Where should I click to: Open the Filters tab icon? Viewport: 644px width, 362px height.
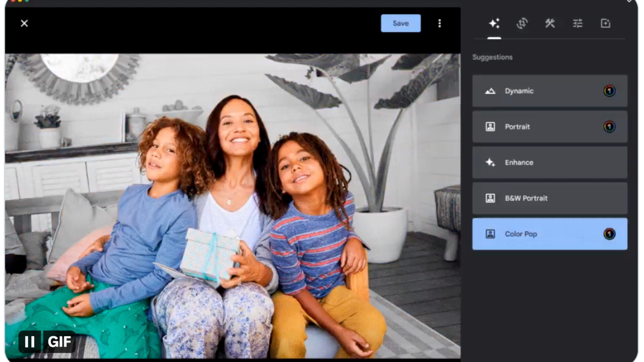click(605, 23)
